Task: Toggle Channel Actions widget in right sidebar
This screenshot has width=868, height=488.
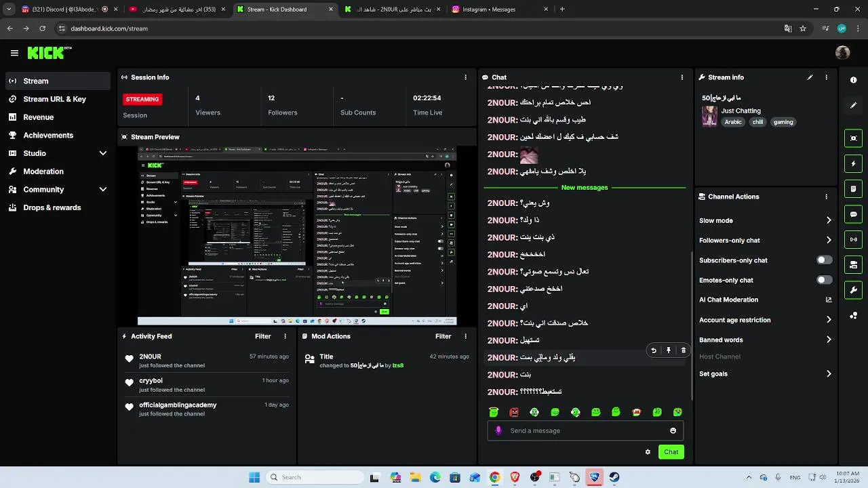Action: [x=853, y=265]
